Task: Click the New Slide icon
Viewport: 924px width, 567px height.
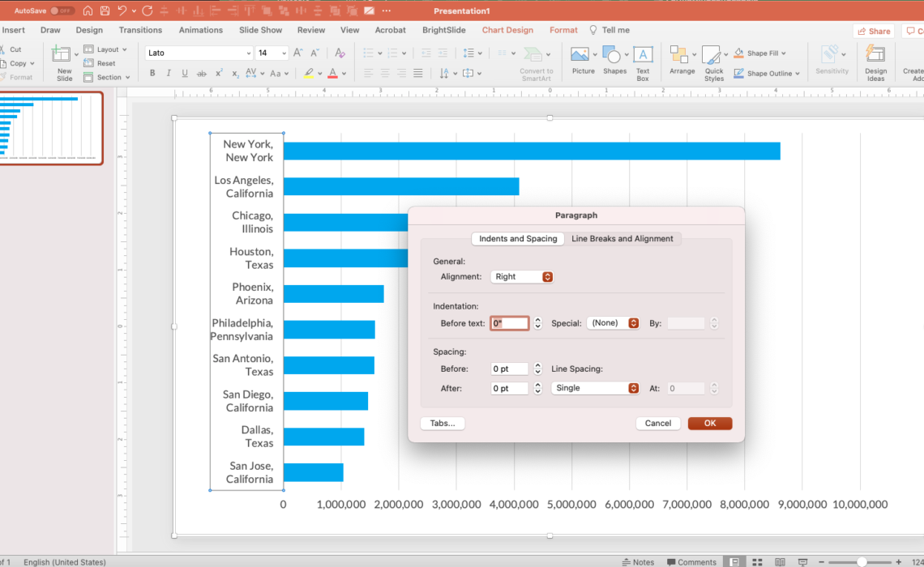Action: coord(62,55)
